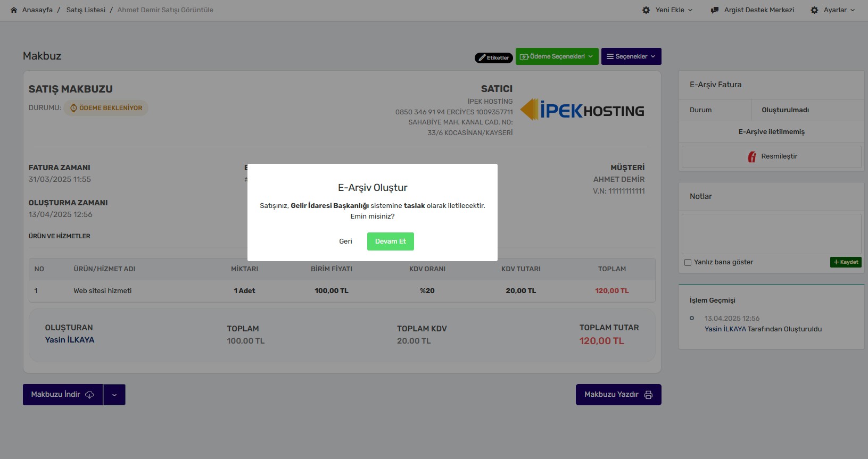868x459 pixels.
Task: Click Geri to cancel the dialog
Action: (345, 241)
